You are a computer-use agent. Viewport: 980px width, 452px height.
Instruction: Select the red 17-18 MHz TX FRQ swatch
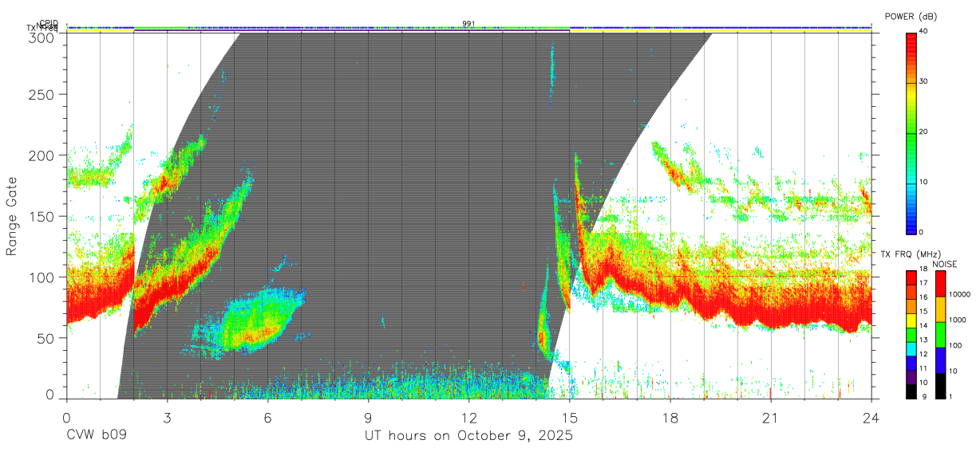point(911,277)
